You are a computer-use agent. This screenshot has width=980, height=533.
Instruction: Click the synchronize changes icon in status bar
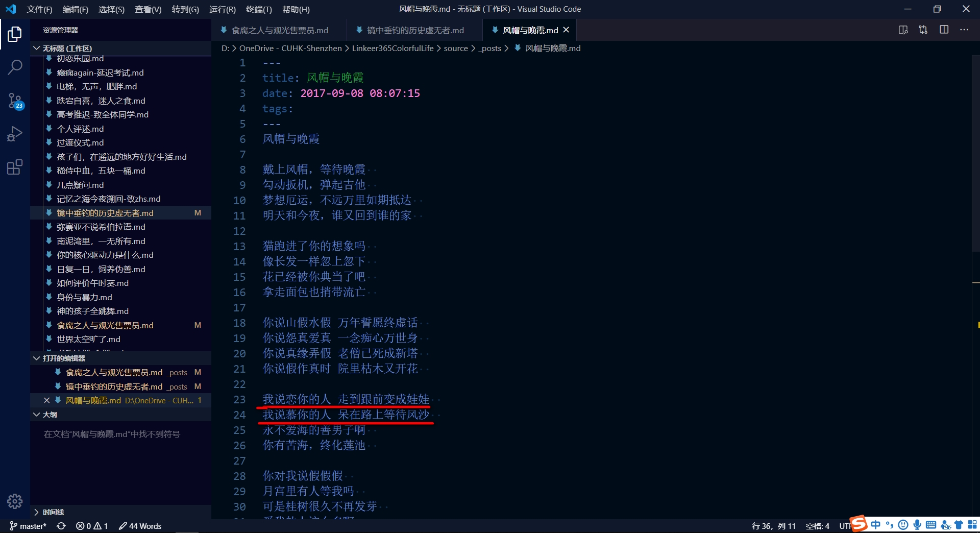(61, 526)
